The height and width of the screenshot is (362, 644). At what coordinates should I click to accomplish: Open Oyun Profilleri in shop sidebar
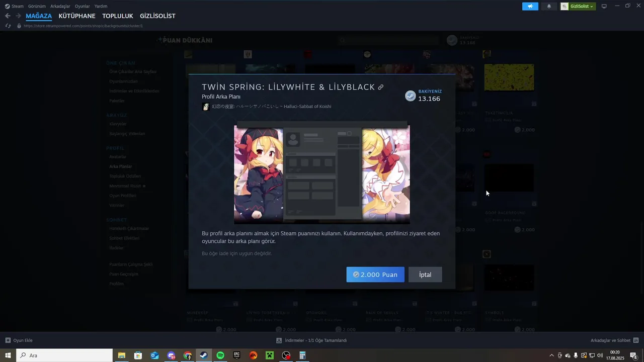(123, 196)
